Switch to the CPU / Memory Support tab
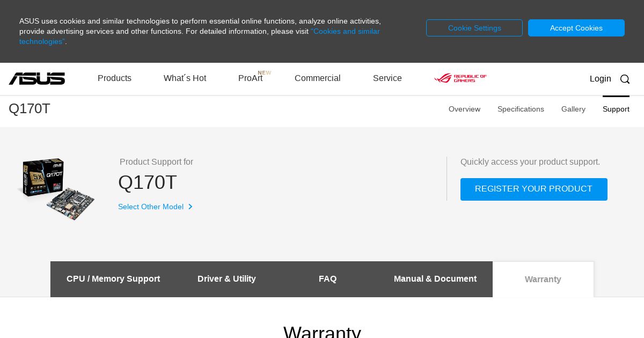This screenshot has height=338, width=644. (113, 279)
